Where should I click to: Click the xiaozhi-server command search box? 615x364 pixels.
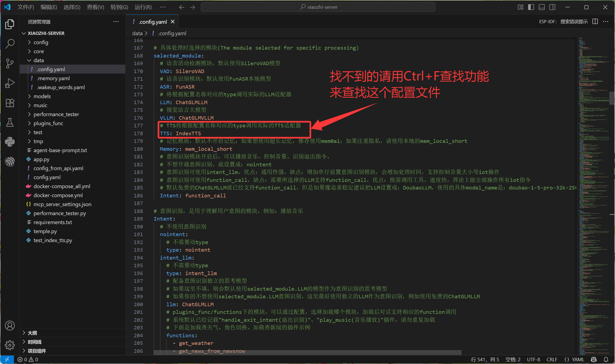coord(318,7)
